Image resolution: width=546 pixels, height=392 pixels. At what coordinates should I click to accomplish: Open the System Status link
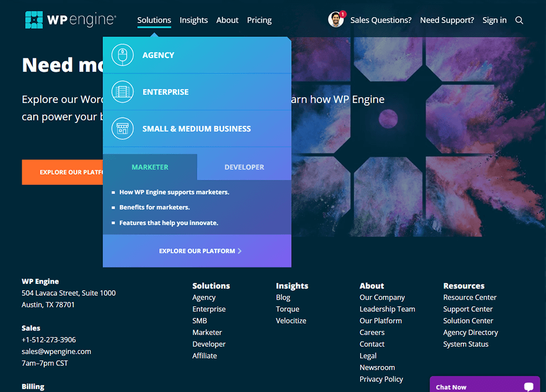click(x=466, y=344)
